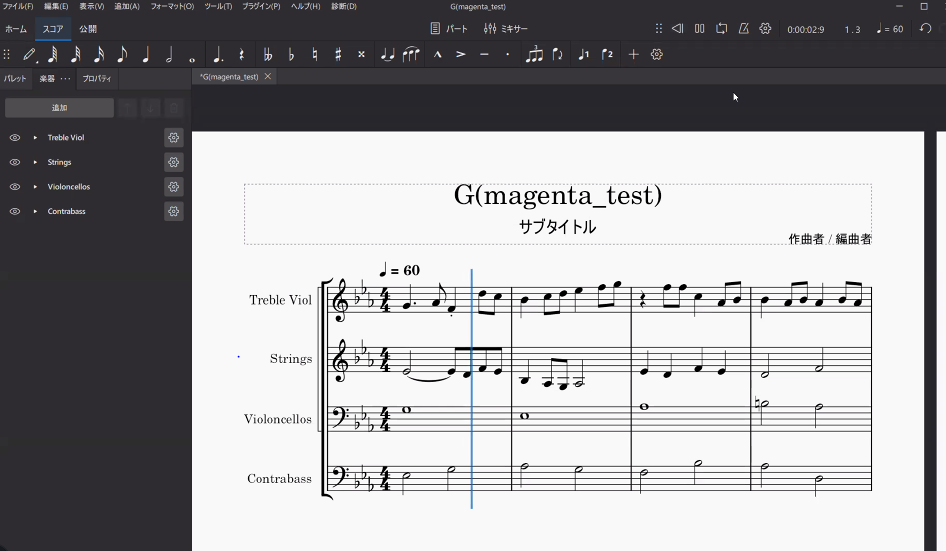This screenshot has height=551, width=946.
Task: Add a tie to note
Action: point(387,55)
